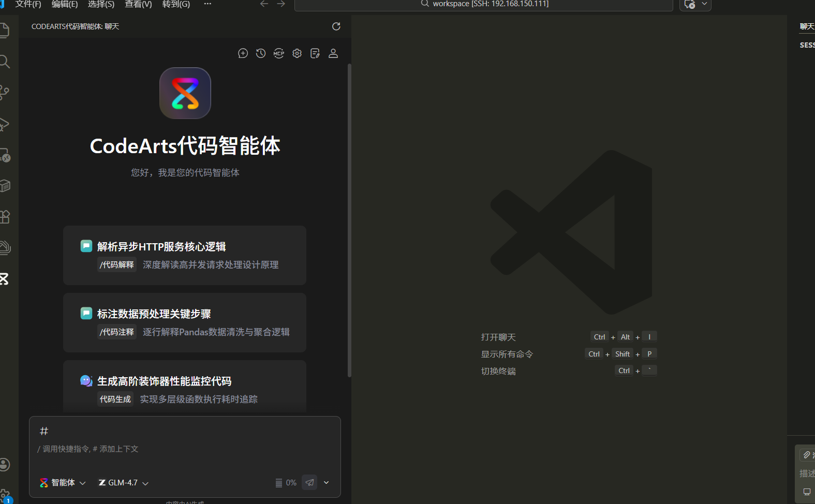815x504 pixels.
Task: Click the CodeArts logo
Action: 185,93
